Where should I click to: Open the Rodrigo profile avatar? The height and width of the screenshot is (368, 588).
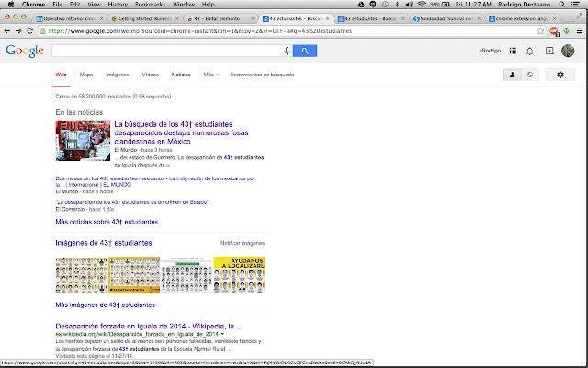[x=568, y=51]
